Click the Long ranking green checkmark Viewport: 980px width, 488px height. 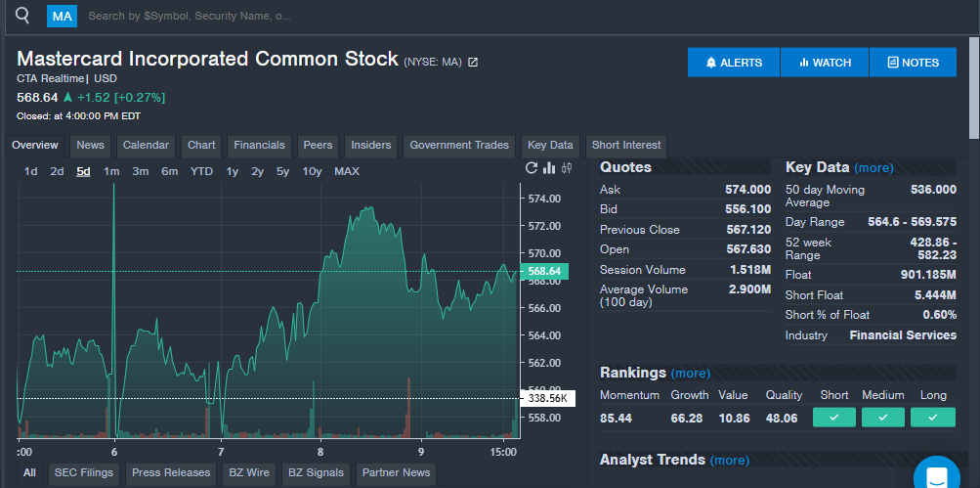point(932,418)
